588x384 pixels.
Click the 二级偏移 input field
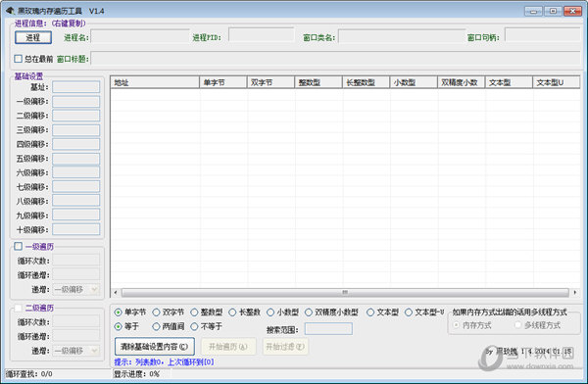click(76, 116)
